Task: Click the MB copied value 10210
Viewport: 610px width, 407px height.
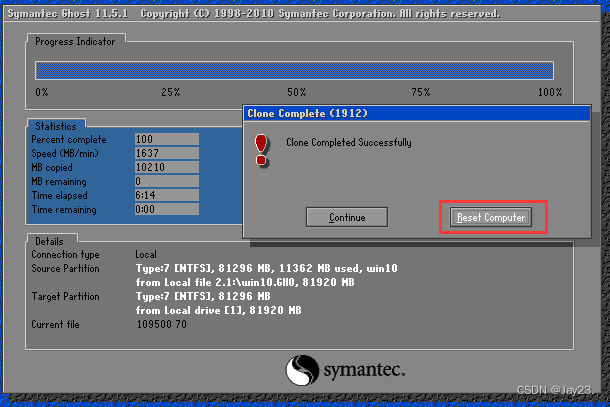Action: (167, 167)
